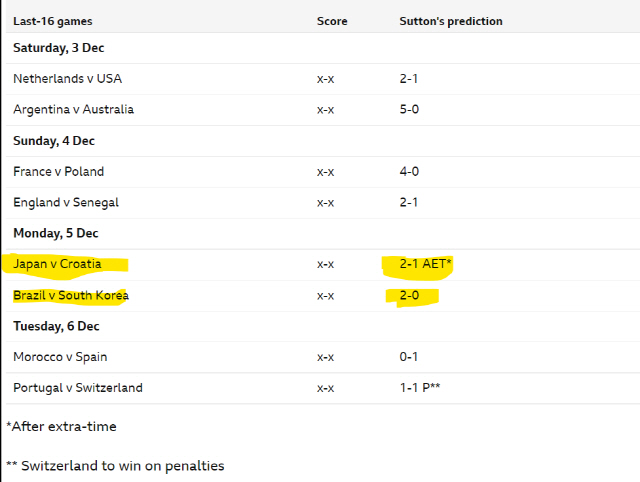The image size is (640, 482).
Task: Click highlighted Brazil v South Korea text
Action: click(71, 295)
